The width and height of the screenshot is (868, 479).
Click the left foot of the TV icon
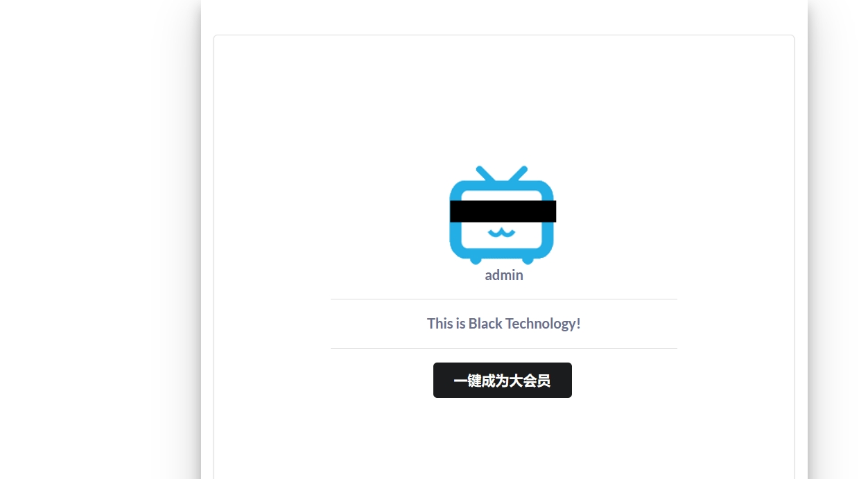476,261
